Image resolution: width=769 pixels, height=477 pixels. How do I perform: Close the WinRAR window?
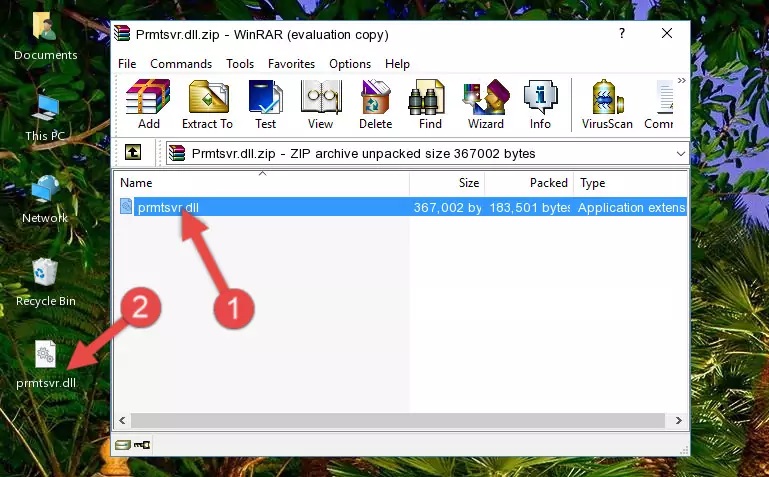(667, 33)
